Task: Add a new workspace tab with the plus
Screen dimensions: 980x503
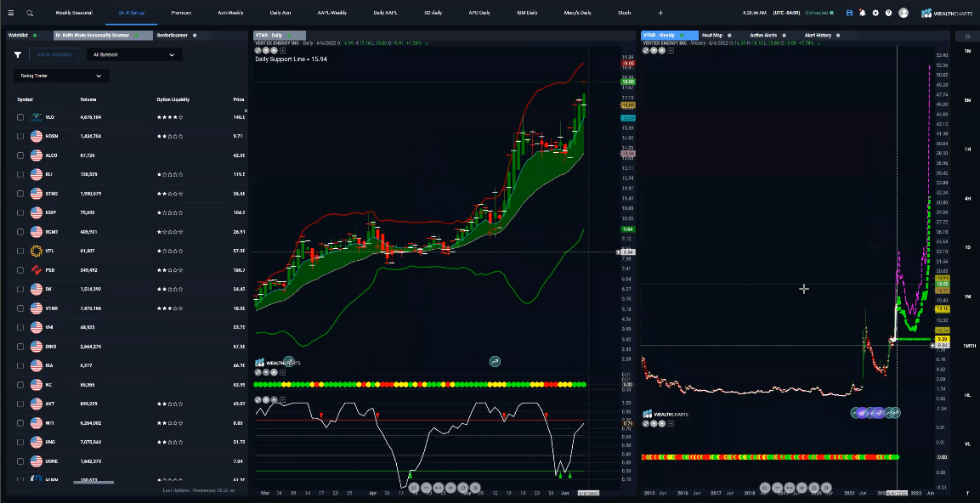Action: click(660, 13)
